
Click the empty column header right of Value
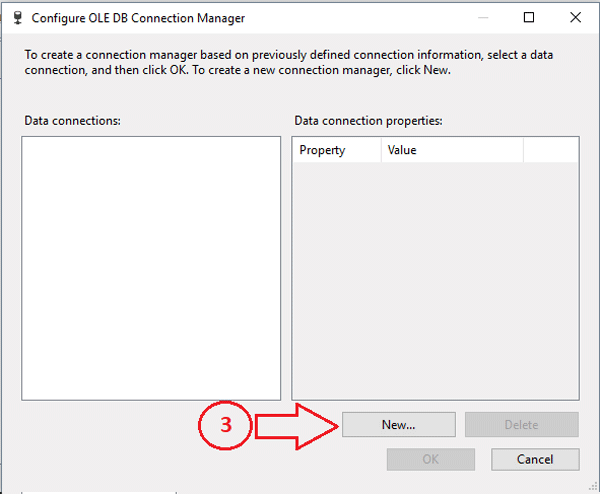[551, 150]
